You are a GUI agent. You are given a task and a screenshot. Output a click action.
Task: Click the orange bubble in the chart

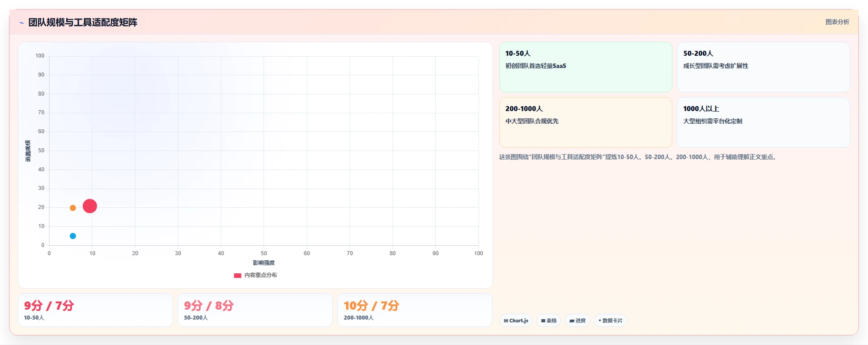coord(73,208)
